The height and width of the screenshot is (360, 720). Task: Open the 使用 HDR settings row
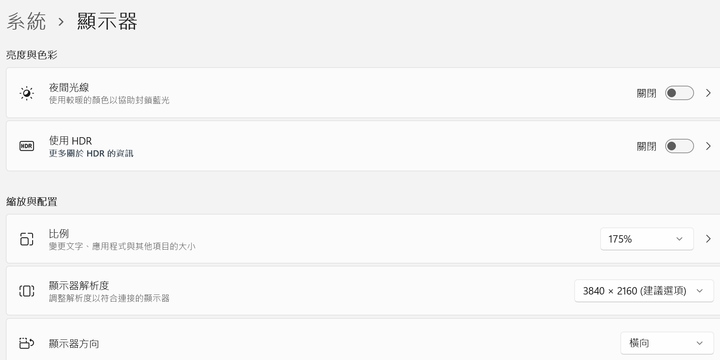[x=363, y=146]
